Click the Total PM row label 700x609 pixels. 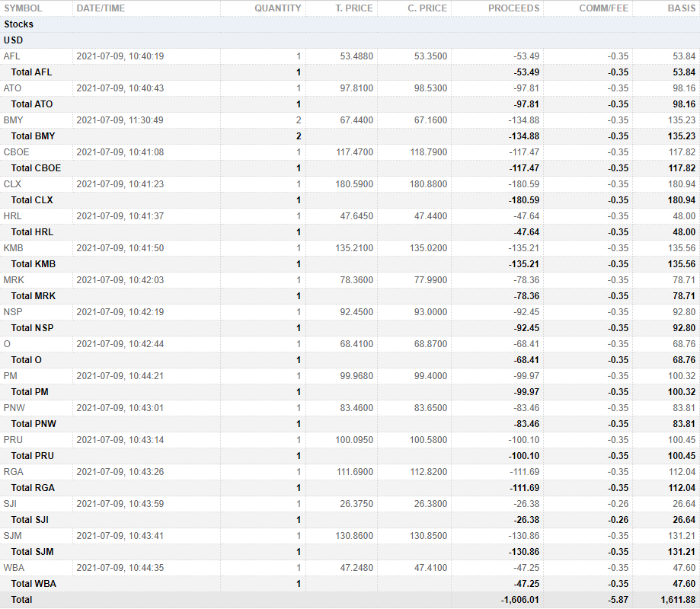point(30,392)
